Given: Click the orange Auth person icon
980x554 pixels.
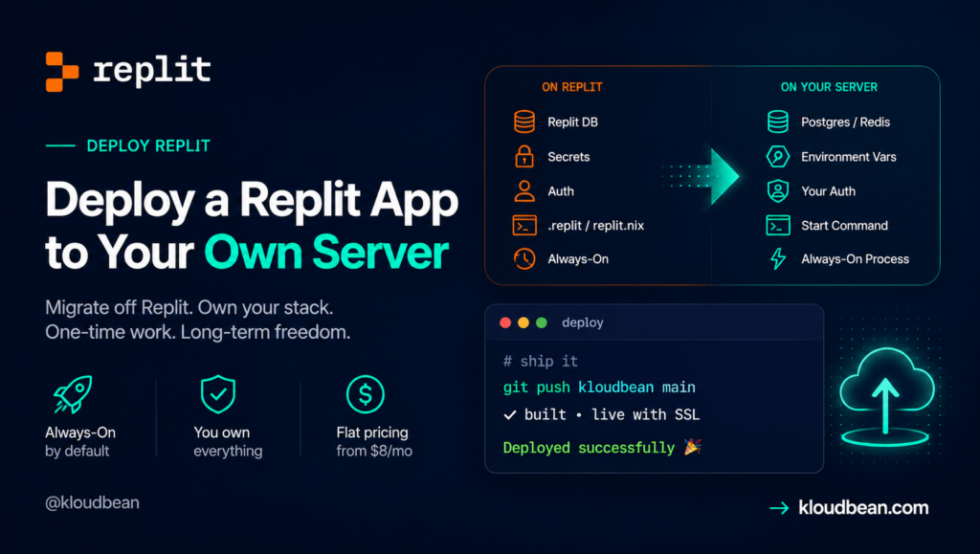Looking at the screenshot, I should click(523, 191).
